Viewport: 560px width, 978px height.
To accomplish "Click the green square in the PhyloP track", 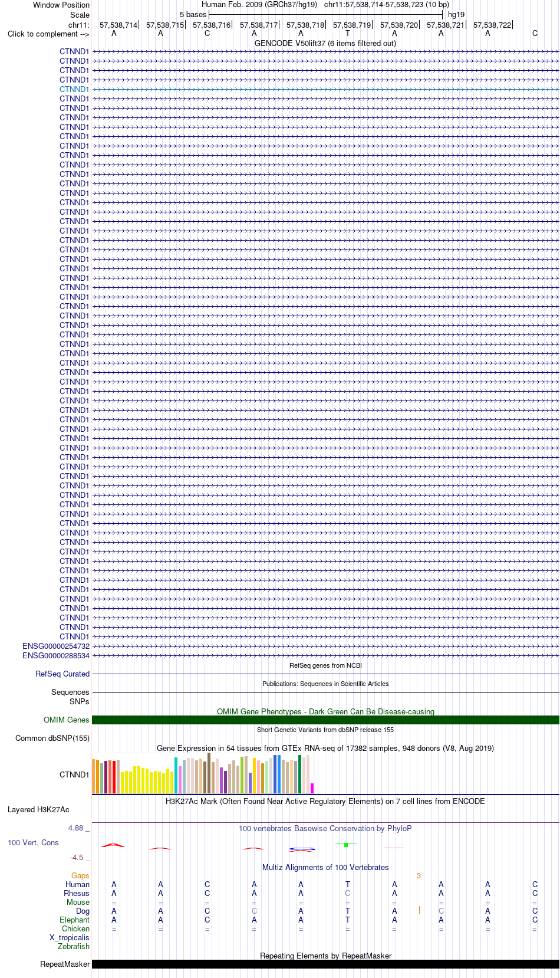I will point(346,845).
